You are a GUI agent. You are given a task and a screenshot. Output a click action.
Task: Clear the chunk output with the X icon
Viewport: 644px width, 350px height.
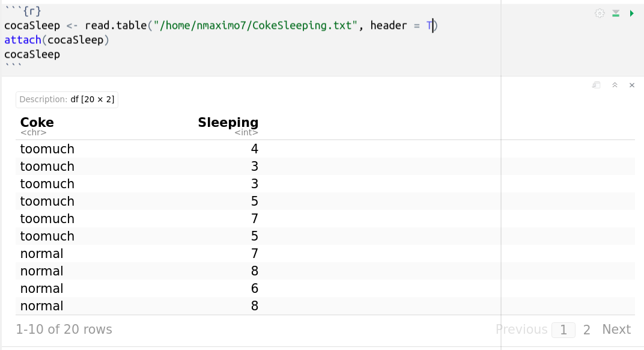[631, 85]
